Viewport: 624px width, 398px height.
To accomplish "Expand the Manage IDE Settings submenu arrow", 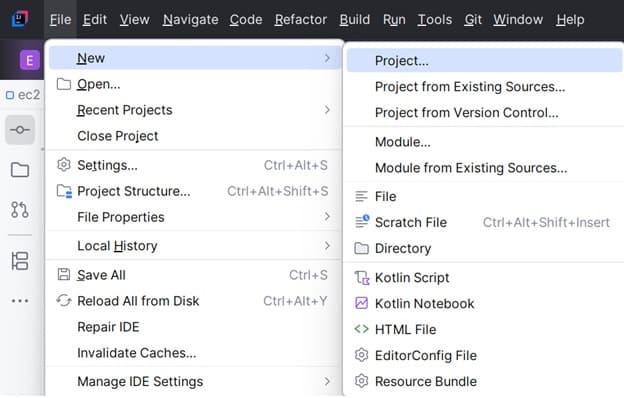I will (x=327, y=381).
